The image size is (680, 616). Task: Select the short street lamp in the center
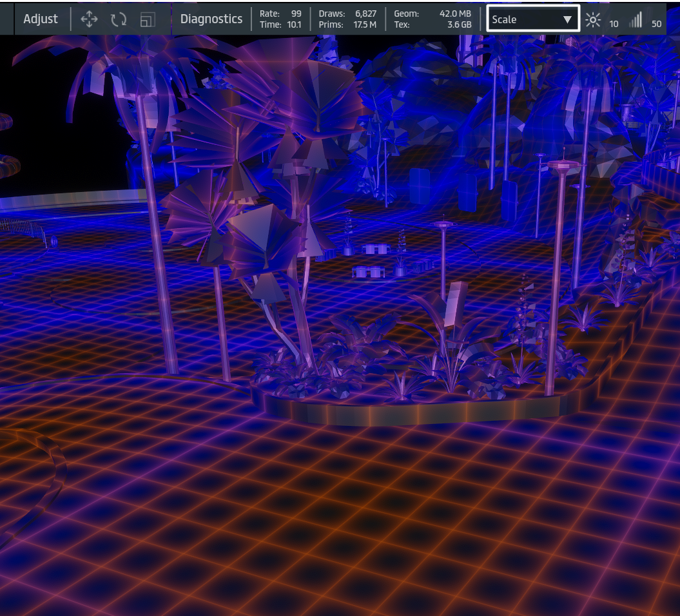pos(443,258)
